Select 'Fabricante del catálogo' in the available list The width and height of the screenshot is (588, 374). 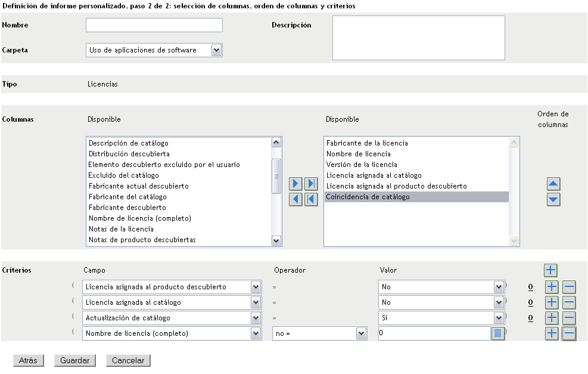[127, 197]
